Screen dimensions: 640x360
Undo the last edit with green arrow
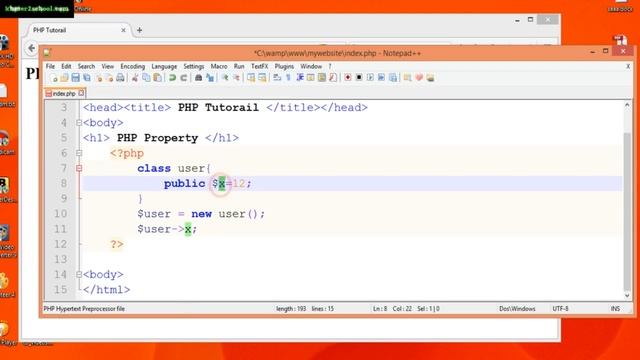tap(172, 78)
